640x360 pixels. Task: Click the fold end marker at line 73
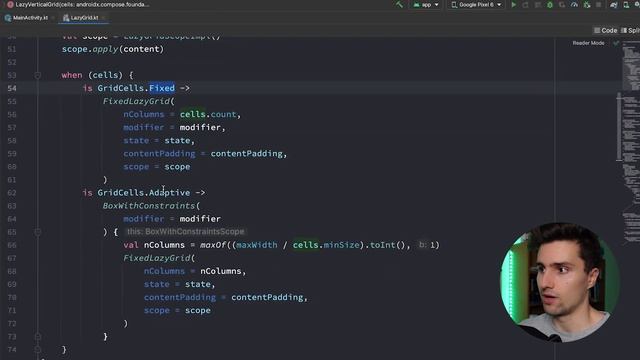38,336
